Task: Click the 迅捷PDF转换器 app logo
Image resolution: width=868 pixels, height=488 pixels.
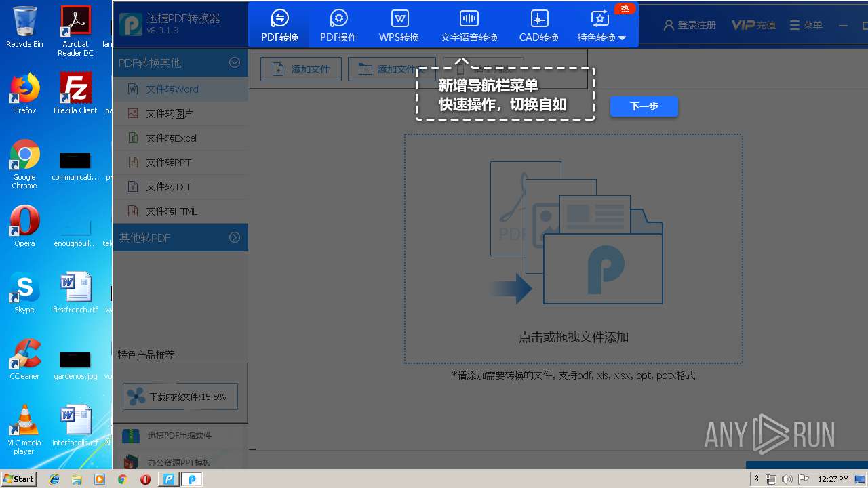Action: pos(131,24)
